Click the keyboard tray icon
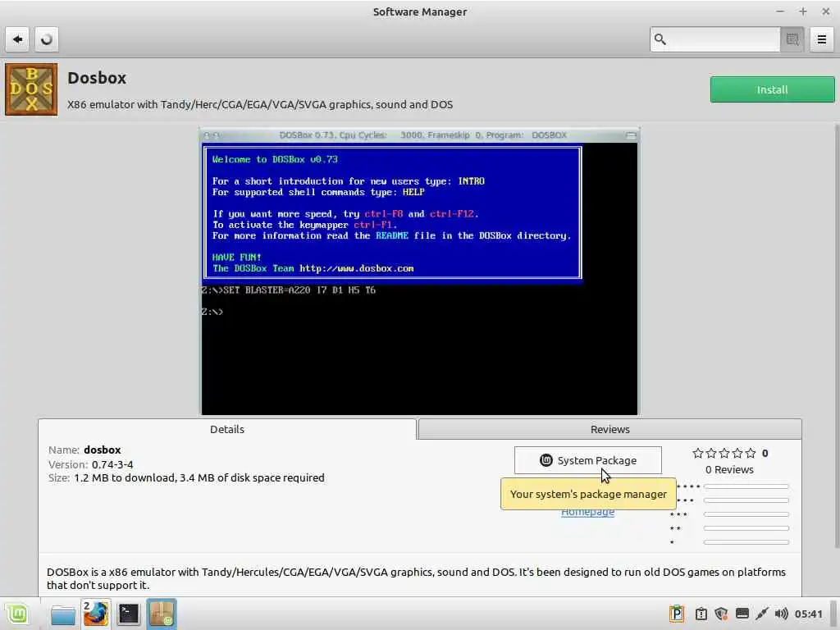This screenshot has width=840, height=630. pyautogui.click(x=742, y=614)
